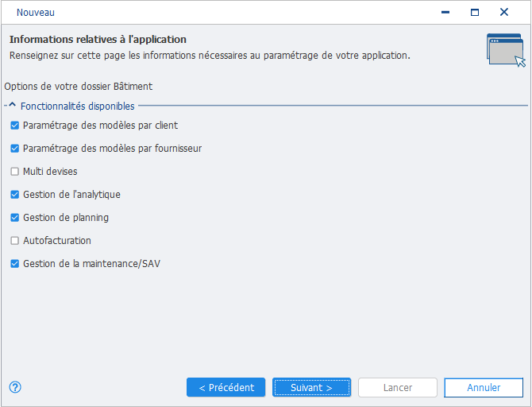Disable Gestion de l'analytique option

[14, 195]
